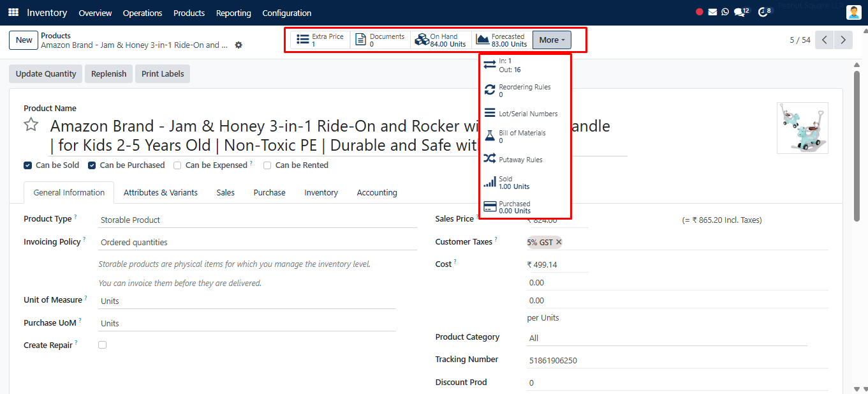Toggle Create Repair checkbox
The height and width of the screenshot is (394, 868).
[102, 345]
